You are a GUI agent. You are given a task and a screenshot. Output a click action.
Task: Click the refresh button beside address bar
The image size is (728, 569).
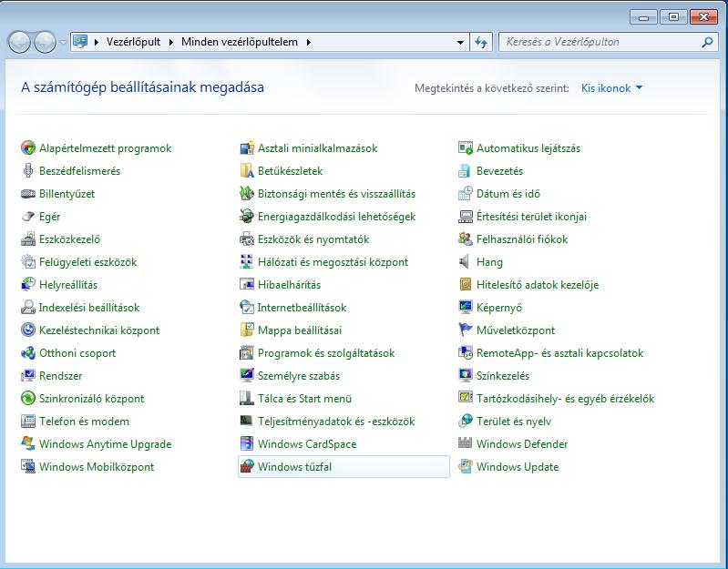click(x=481, y=42)
